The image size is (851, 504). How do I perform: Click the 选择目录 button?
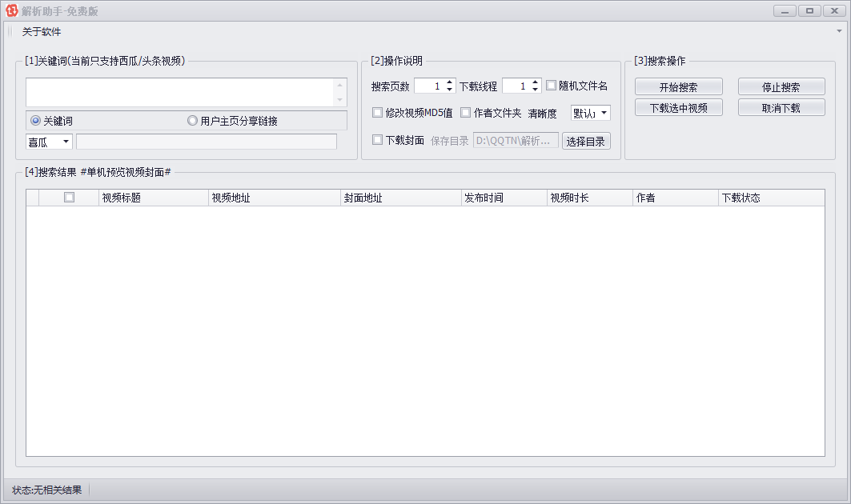(586, 141)
